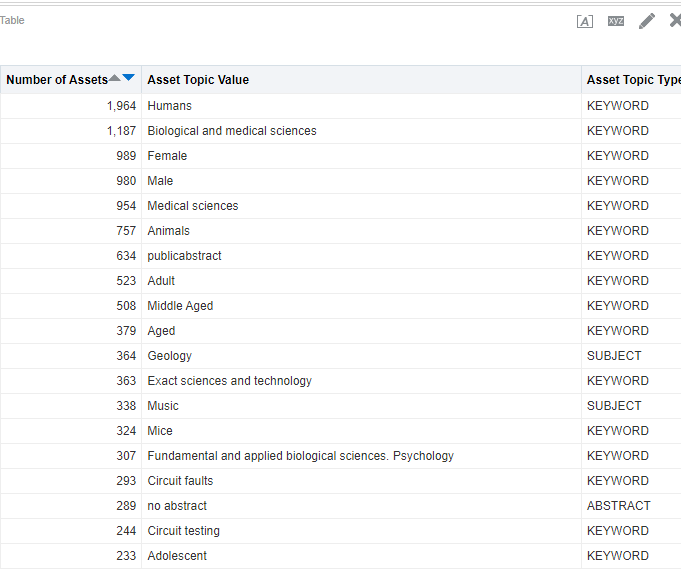Screen dimensions: 681x569
Task: Click the xyz rename view icon
Action: coord(616,21)
